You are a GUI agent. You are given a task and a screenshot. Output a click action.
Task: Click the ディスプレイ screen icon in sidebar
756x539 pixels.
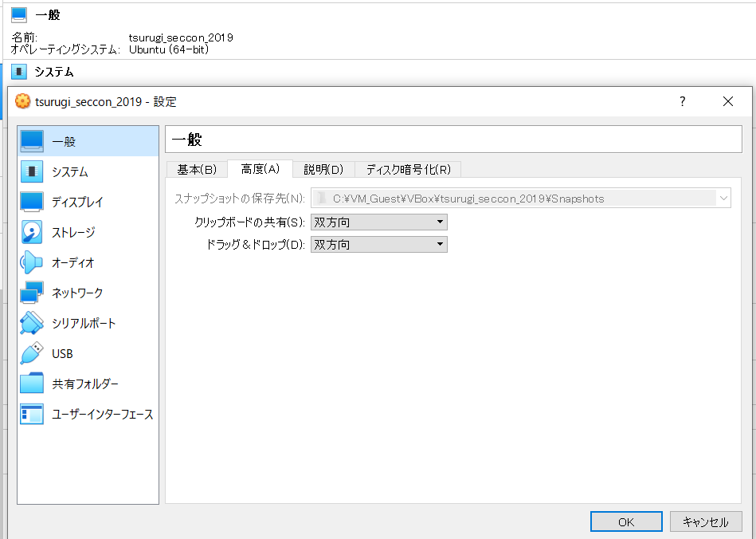(x=32, y=202)
